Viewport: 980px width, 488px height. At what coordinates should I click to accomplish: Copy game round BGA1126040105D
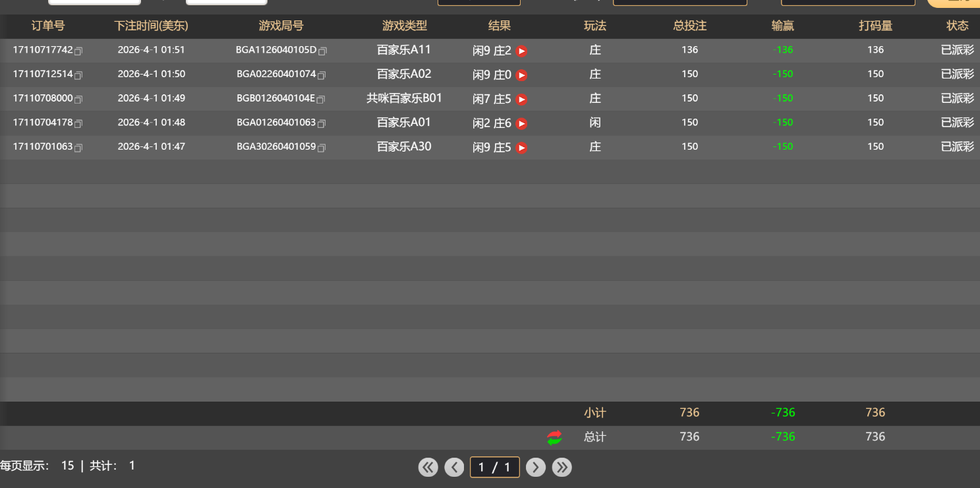(x=322, y=51)
